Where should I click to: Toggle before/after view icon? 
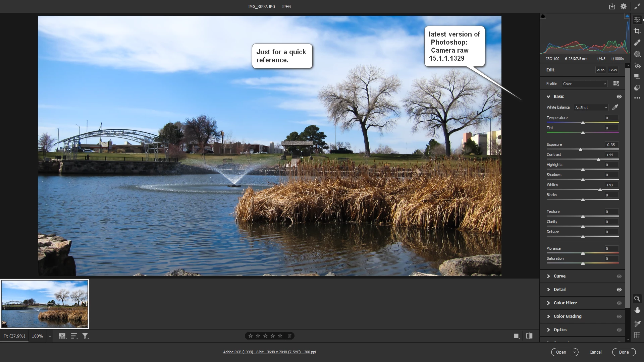pos(529,336)
